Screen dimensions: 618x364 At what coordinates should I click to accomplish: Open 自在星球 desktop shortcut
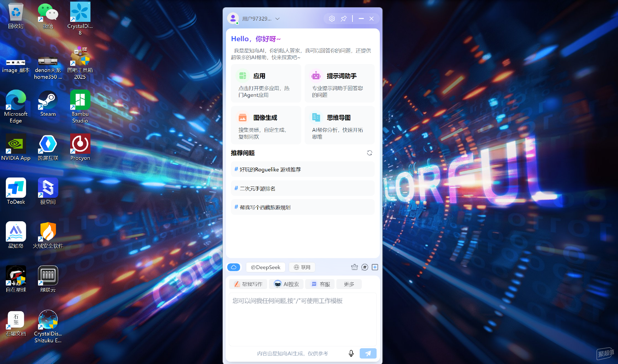(x=16, y=279)
